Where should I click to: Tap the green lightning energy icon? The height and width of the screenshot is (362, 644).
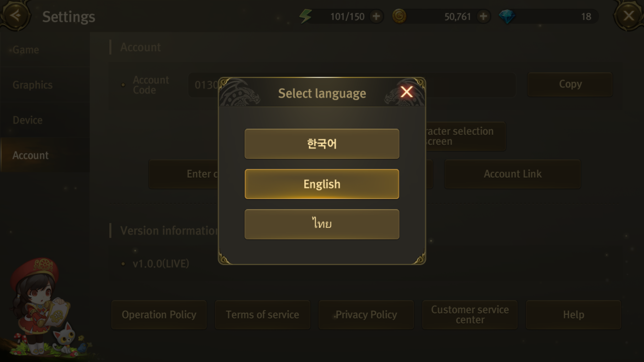(x=306, y=16)
